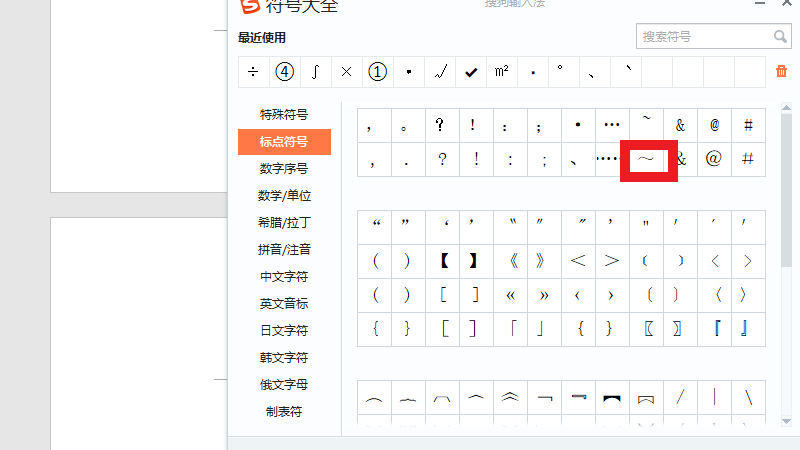The image size is (800, 450).
Task: Click the 搜索符号 search field
Action: (702, 37)
